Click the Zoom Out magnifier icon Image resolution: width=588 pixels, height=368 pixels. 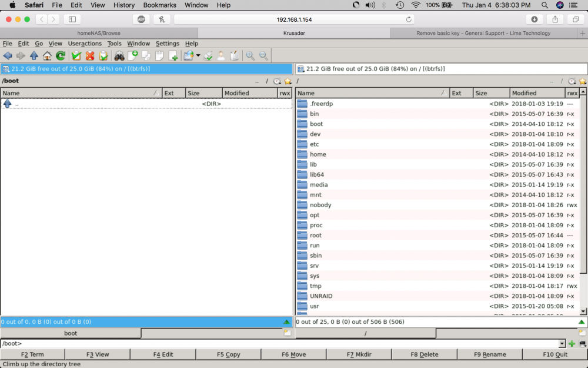pos(263,56)
